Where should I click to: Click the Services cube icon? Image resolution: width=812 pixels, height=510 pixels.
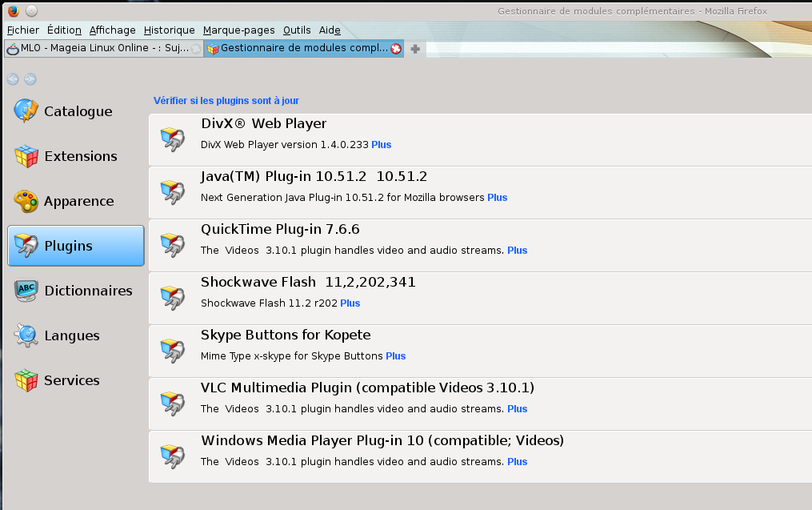(26, 380)
